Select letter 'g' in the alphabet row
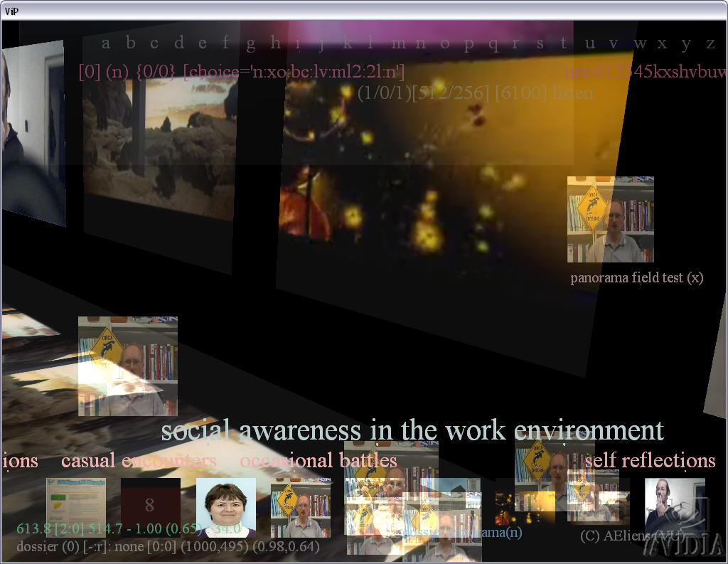 (x=251, y=46)
